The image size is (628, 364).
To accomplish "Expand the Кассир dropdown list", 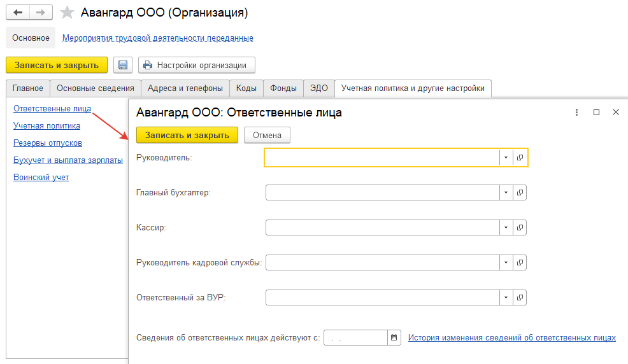I will click(x=506, y=228).
